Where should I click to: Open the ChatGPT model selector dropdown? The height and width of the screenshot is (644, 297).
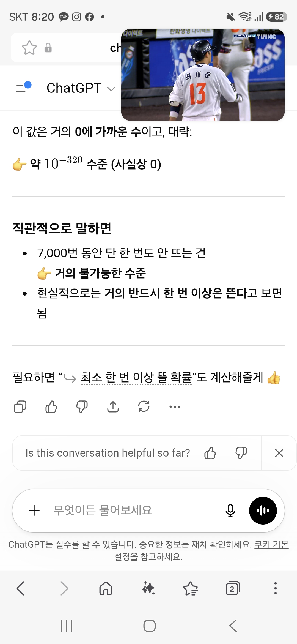[x=81, y=88]
